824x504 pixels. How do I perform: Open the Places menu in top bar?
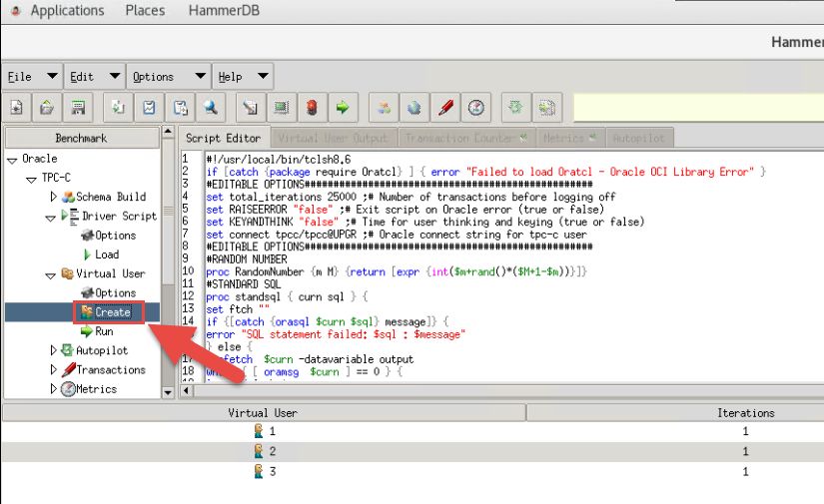tap(145, 11)
